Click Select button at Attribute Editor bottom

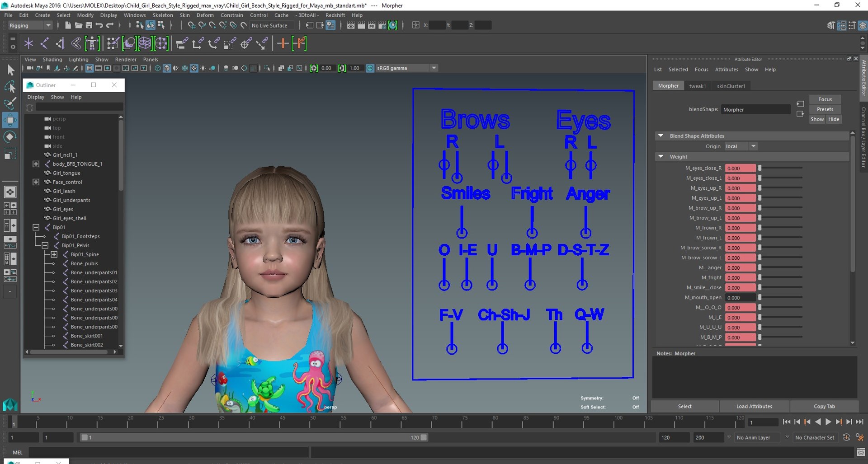coord(684,406)
